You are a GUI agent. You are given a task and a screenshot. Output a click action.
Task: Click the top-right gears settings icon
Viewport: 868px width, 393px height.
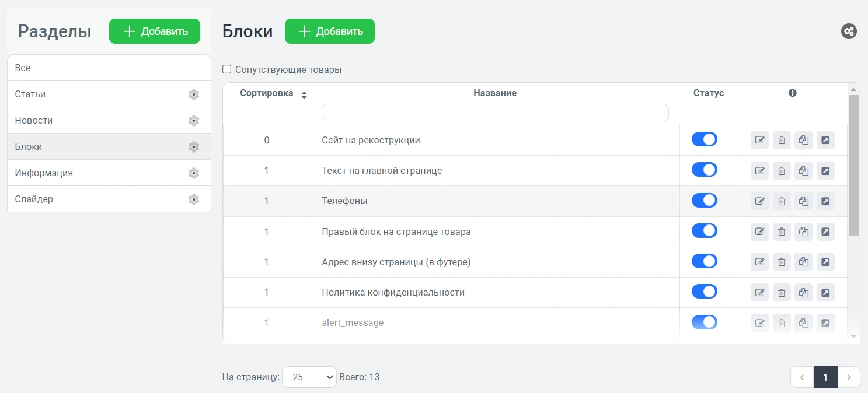849,31
